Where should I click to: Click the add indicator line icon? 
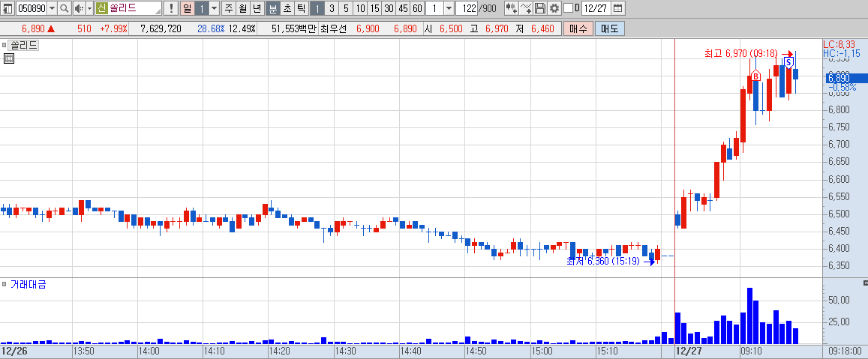point(526,8)
